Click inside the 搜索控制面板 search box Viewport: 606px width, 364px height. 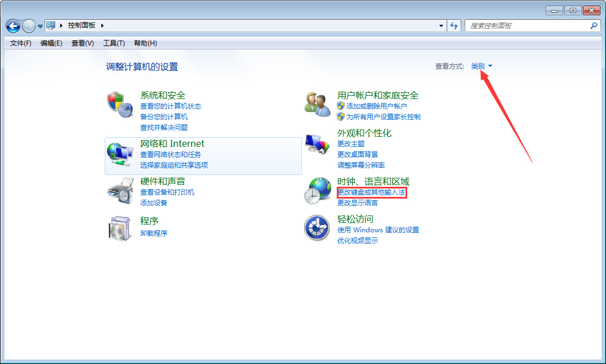coord(524,25)
